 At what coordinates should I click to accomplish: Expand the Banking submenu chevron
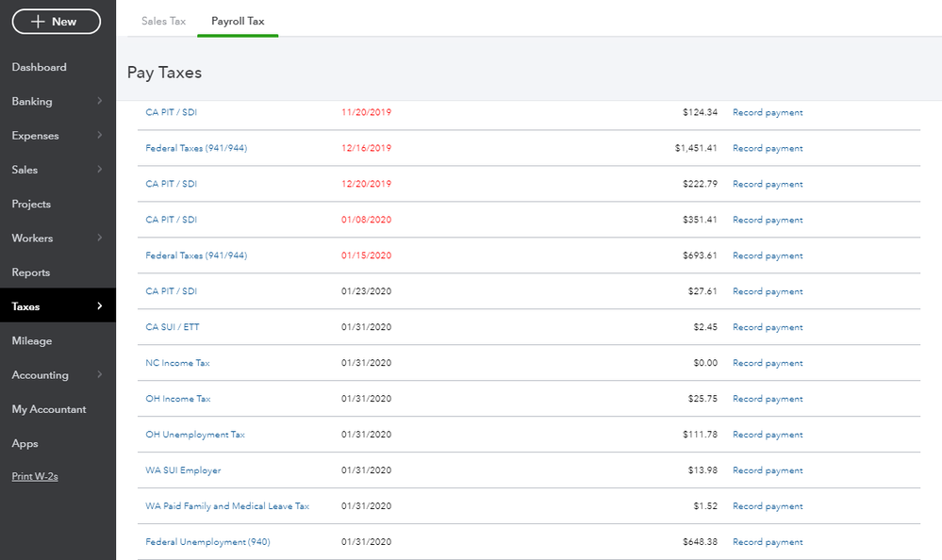(x=100, y=102)
